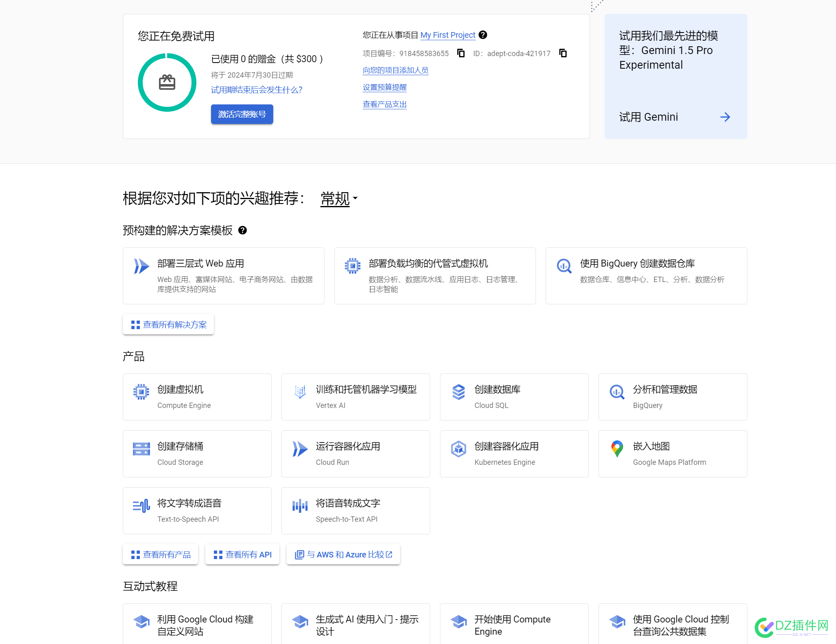Click graduation cap icon on 构建自定义网站 tutorial

point(141,622)
